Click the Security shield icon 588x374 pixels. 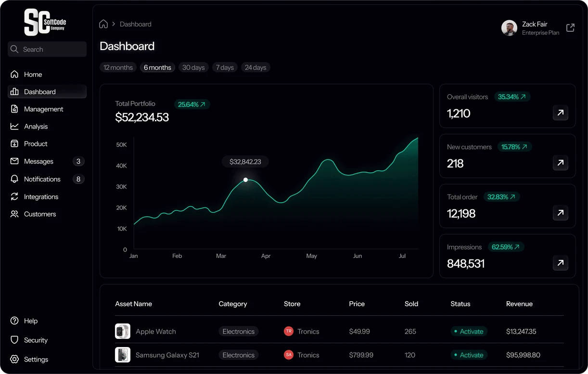[14, 340]
